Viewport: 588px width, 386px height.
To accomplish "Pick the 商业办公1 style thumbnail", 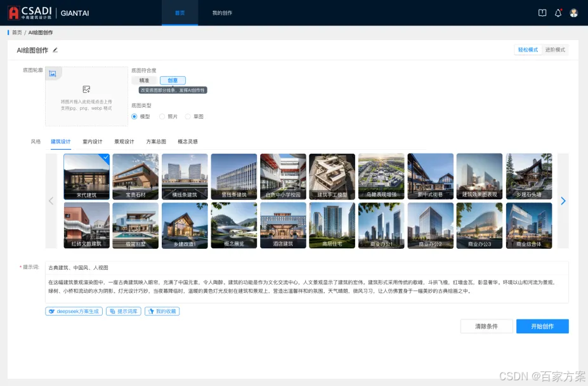I will point(381,225).
